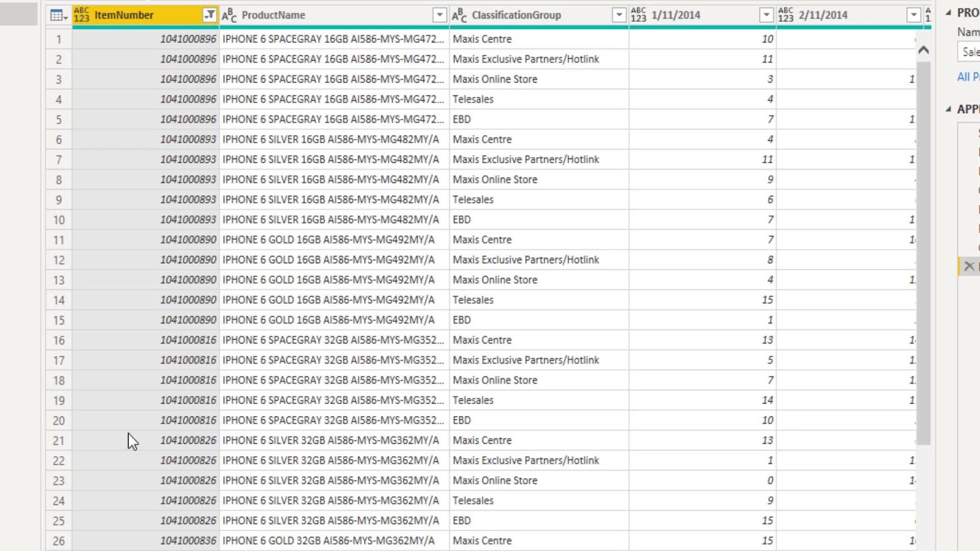Screen dimensions: 980x551
Task: Select the 1/11/2014 column header
Action: 703,15
